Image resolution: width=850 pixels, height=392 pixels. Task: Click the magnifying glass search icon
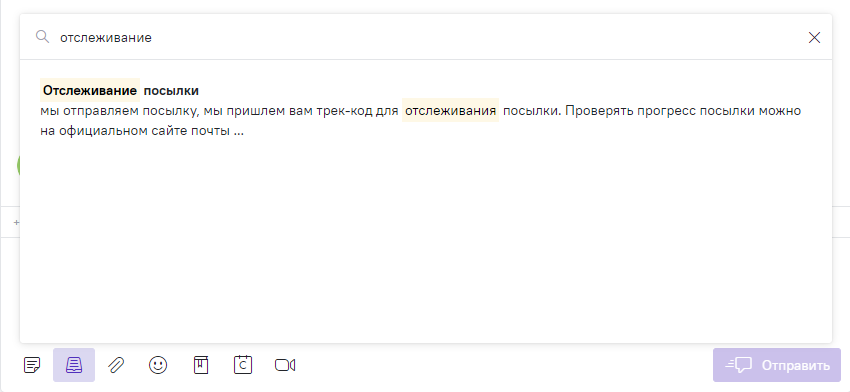pyautogui.click(x=42, y=37)
